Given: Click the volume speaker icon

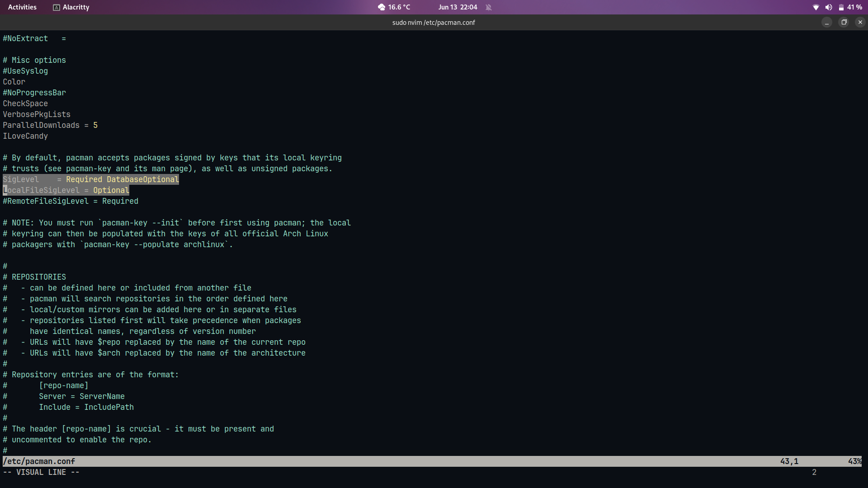Looking at the screenshot, I should [x=828, y=7].
